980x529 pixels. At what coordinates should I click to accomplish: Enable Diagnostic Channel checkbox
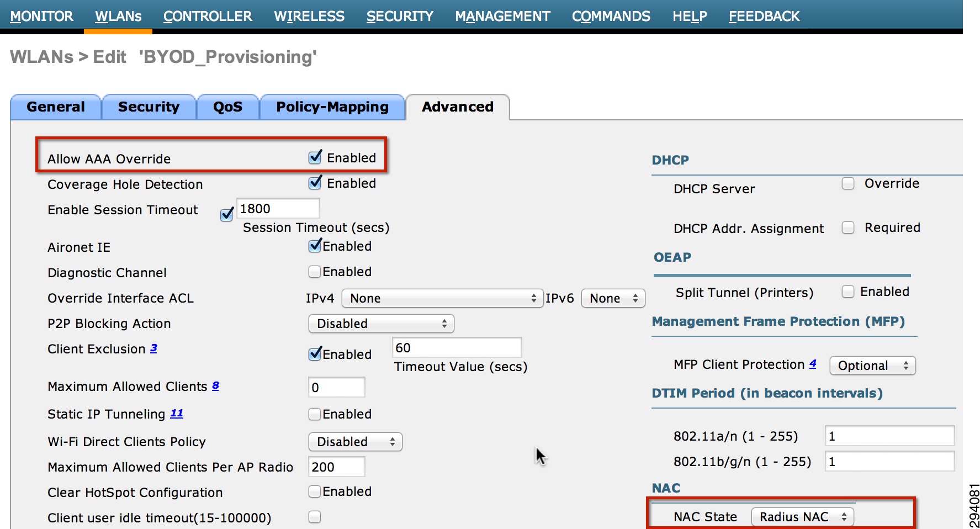click(315, 272)
